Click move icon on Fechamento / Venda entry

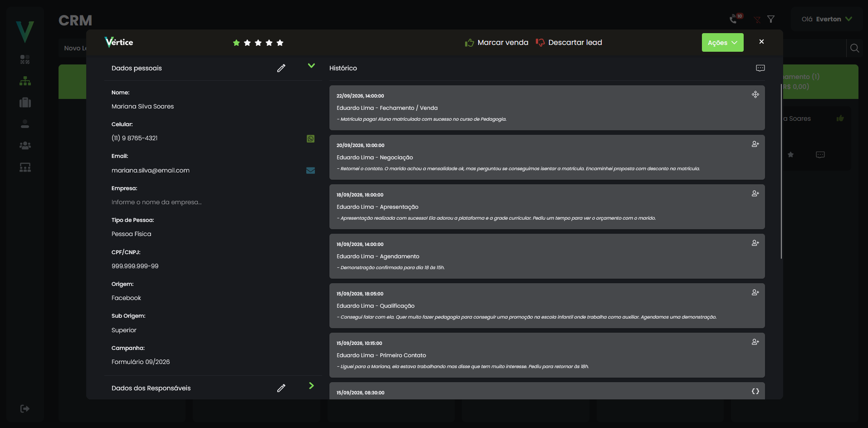755,94
